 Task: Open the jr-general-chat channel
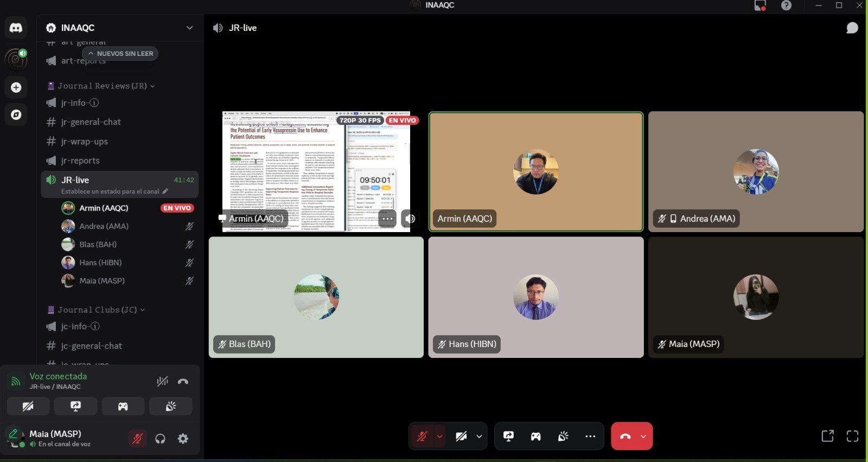[91, 122]
